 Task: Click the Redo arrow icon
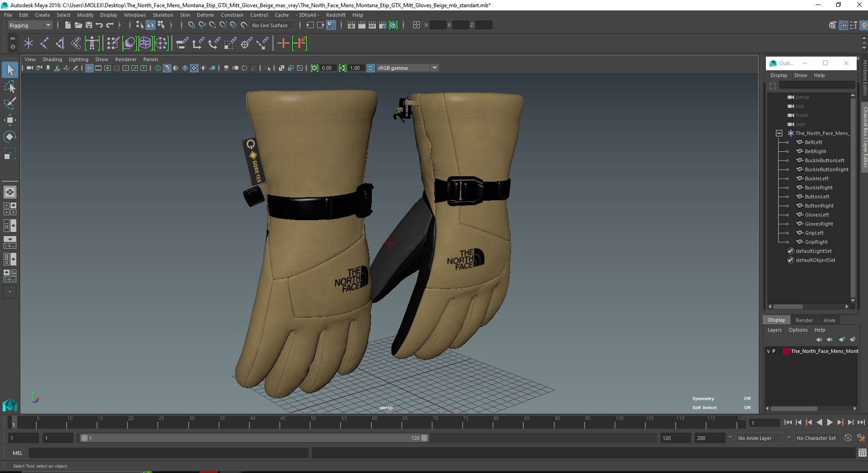click(110, 25)
